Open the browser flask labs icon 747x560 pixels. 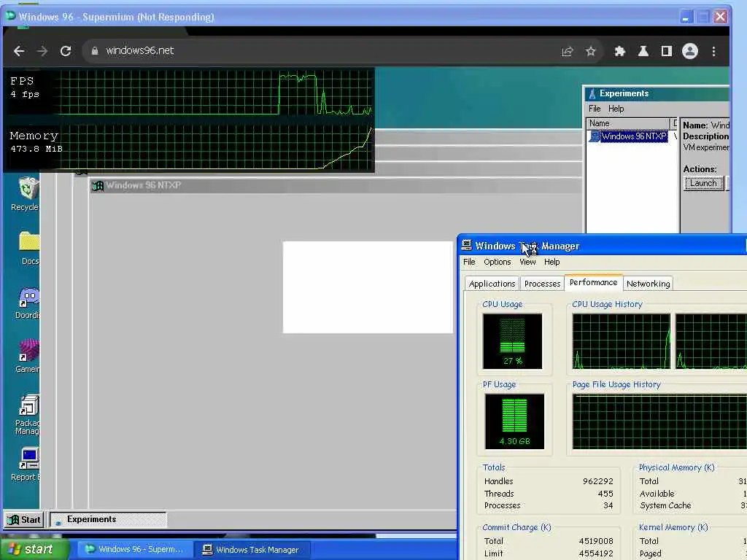tap(643, 51)
